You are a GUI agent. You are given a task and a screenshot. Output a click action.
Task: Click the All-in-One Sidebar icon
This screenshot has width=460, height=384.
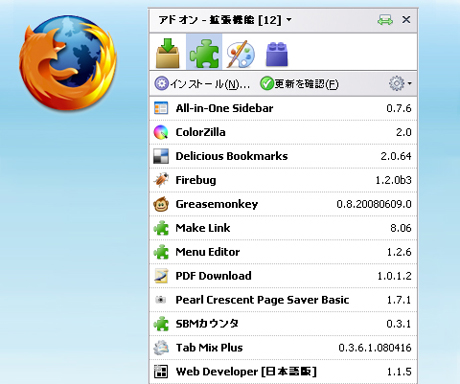tap(161, 108)
